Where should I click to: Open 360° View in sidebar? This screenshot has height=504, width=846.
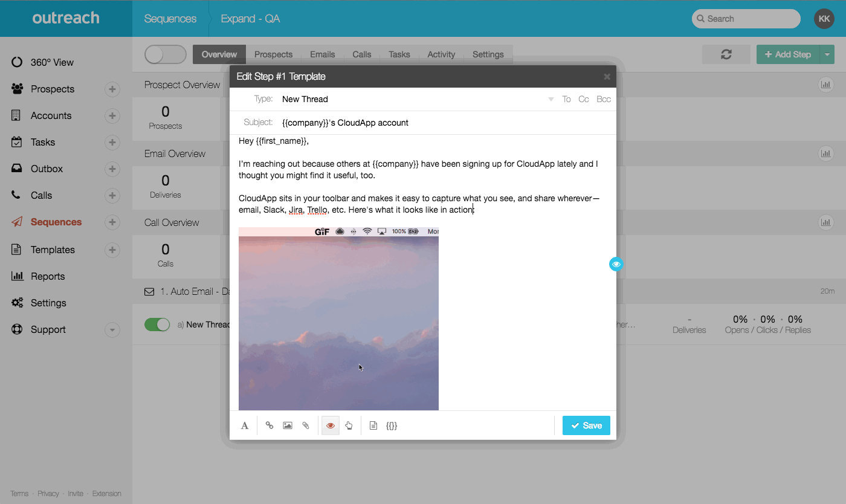pos(52,62)
